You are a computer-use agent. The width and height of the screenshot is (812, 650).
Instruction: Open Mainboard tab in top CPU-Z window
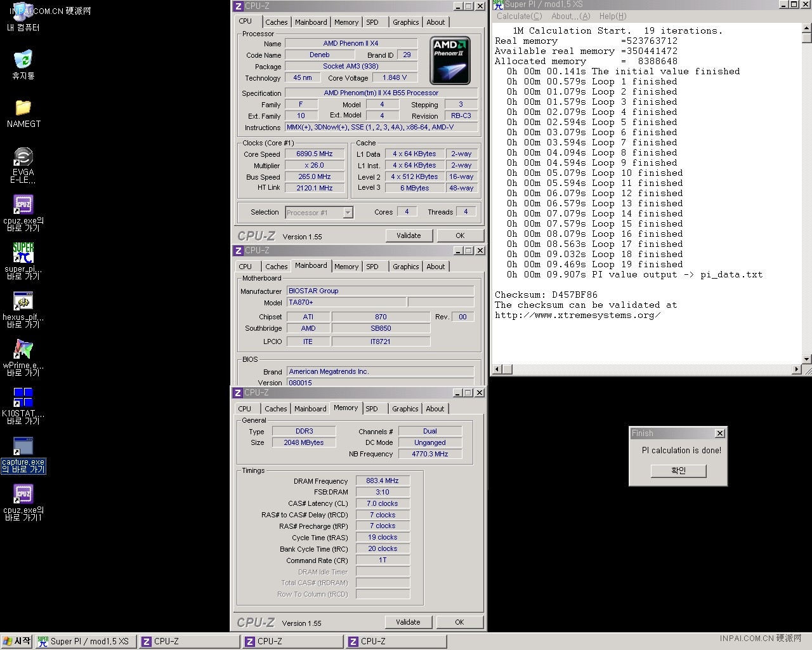(x=311, y=22)
